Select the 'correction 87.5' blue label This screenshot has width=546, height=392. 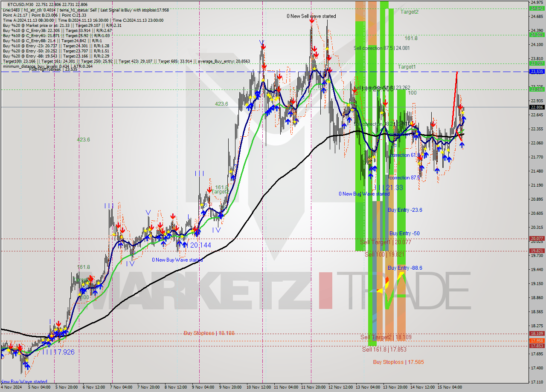405,178
